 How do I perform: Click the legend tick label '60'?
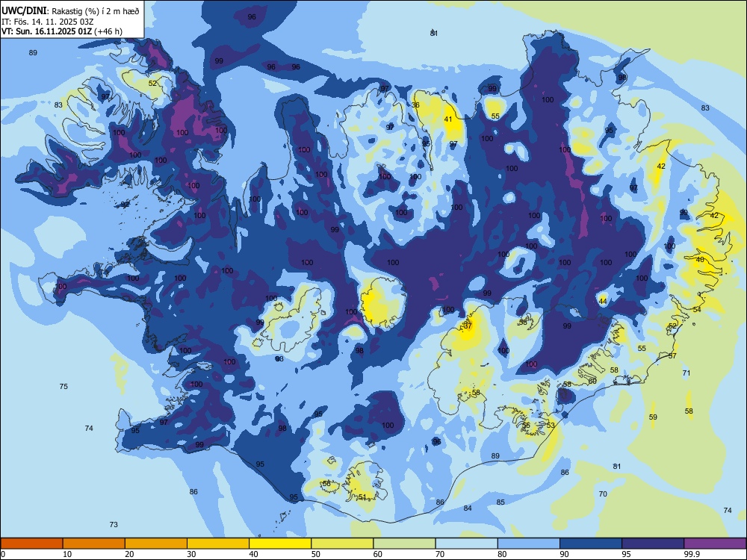click(x=378, y=554)
